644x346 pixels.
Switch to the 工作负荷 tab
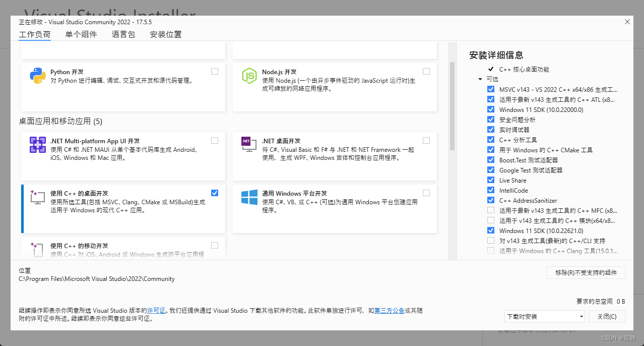click(x=35, y=34)
